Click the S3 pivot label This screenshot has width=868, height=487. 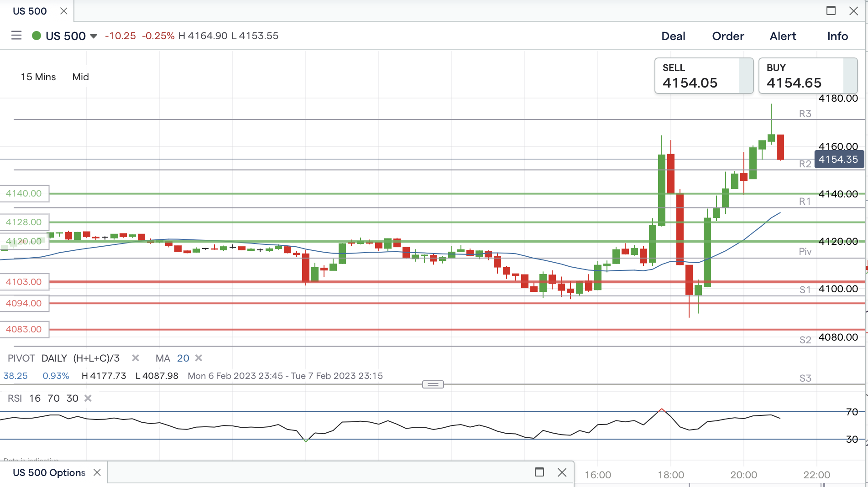point(805,378)
